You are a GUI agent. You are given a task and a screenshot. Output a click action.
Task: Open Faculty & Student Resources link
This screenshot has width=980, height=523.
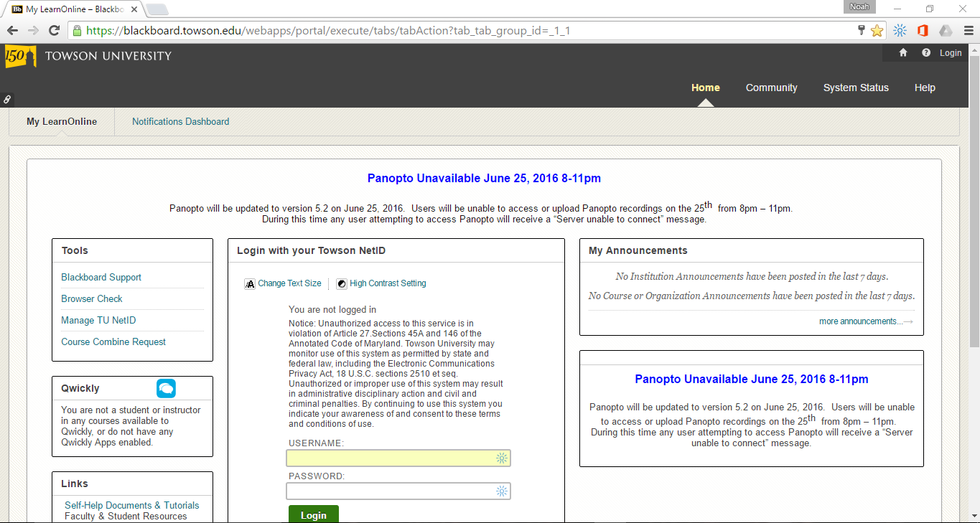(x=126, y=516)
